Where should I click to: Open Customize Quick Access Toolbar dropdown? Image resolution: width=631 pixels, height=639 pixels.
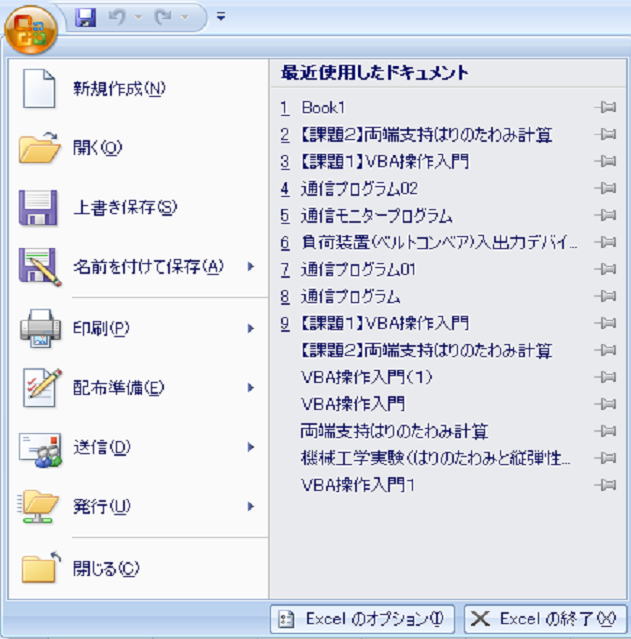click(x=221, y=17)
